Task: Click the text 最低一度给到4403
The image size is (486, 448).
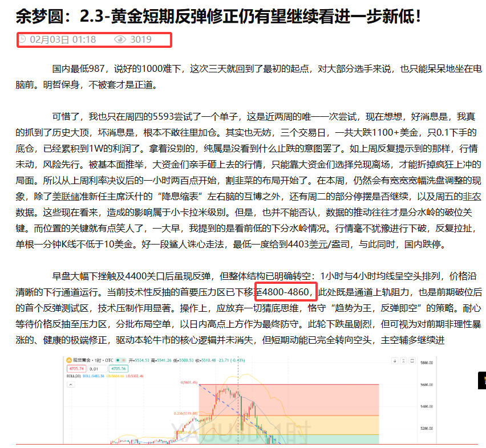Action: pos(270,245)
